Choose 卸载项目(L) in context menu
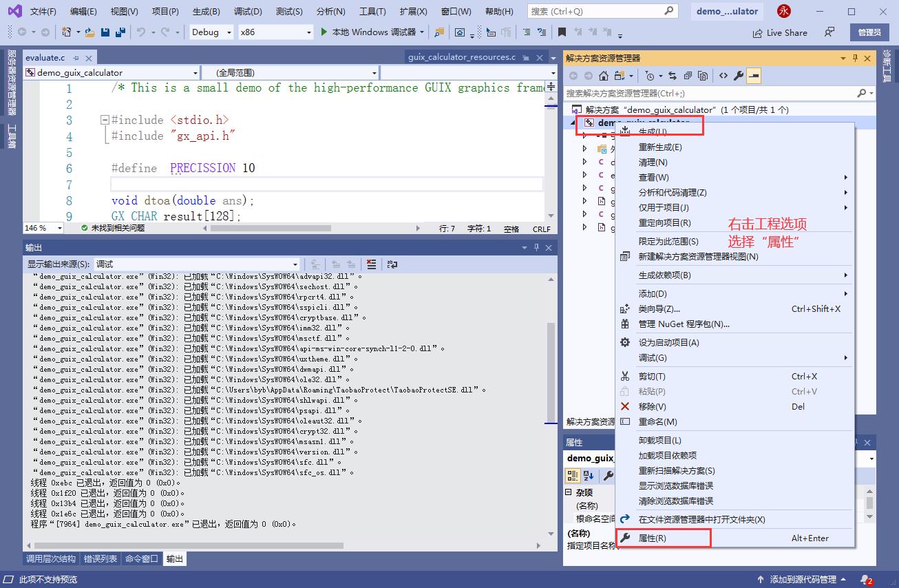 [x=734, y=441]
